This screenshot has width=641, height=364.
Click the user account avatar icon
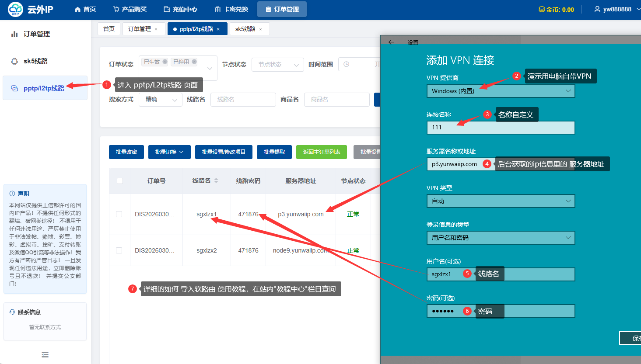(x=597, y=9)
